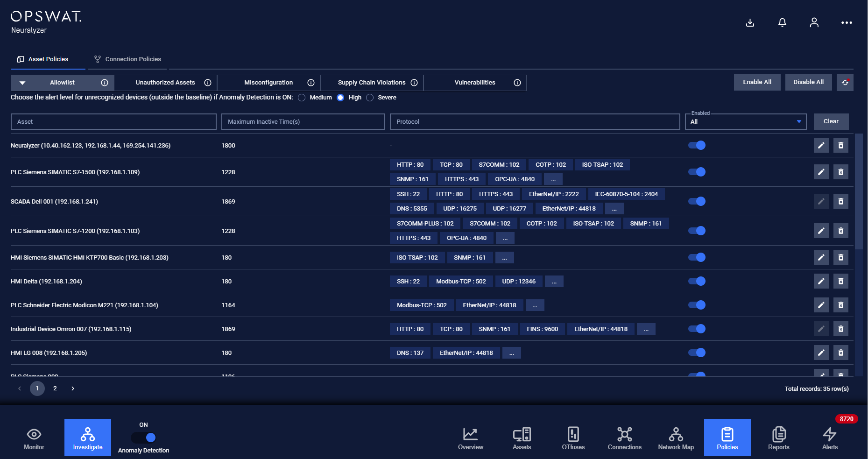Delete the Neuralyzer asset policy

point(840,145)
